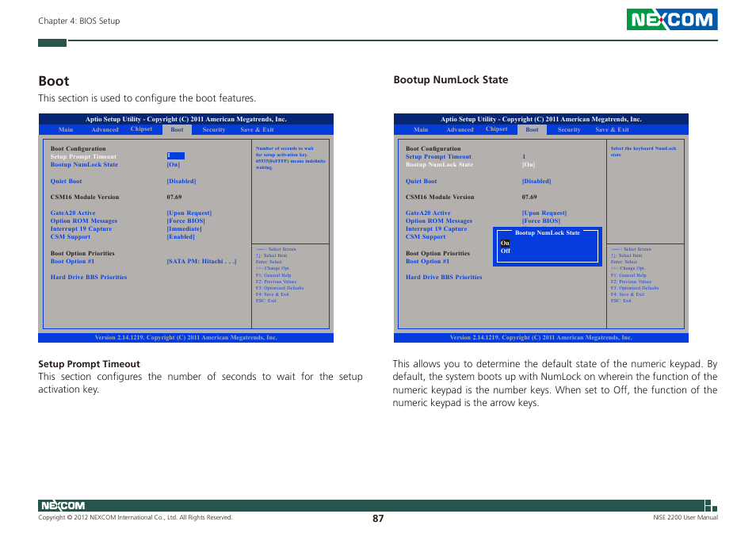
Task: Click the Setup Prompt Timeout value 1 in right screen
Action: (x=524, y=157)
